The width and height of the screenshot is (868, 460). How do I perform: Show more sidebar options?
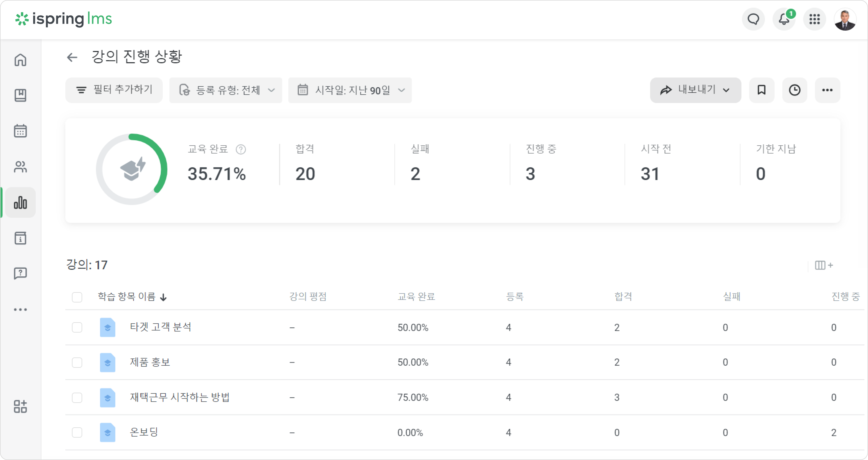21,309
